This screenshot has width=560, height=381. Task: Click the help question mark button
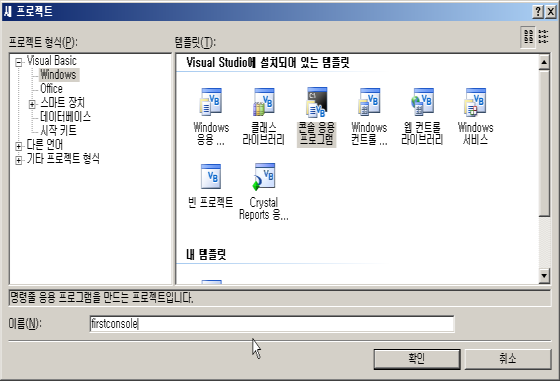coord(538,12)
